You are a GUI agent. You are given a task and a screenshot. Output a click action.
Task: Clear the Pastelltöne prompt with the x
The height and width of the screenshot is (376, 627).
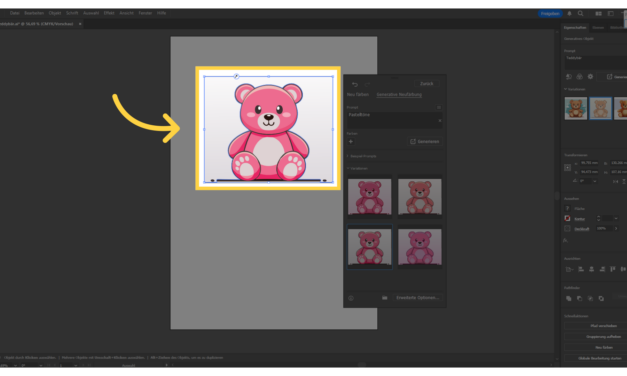440,120
